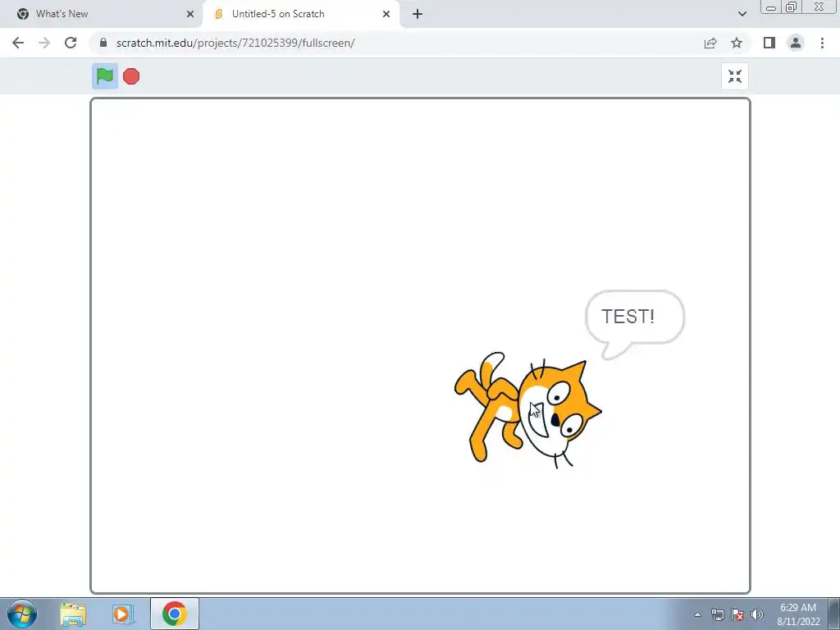The width and height of the screenshot is (840, 630).
Task: Open the Chrome profile avatar menu
Action: [x=796, y=43]
